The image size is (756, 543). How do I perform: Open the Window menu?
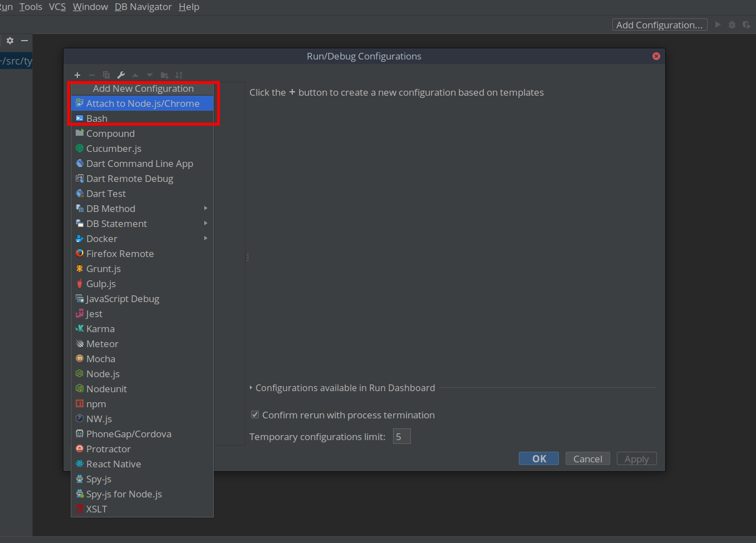point(90,7)
